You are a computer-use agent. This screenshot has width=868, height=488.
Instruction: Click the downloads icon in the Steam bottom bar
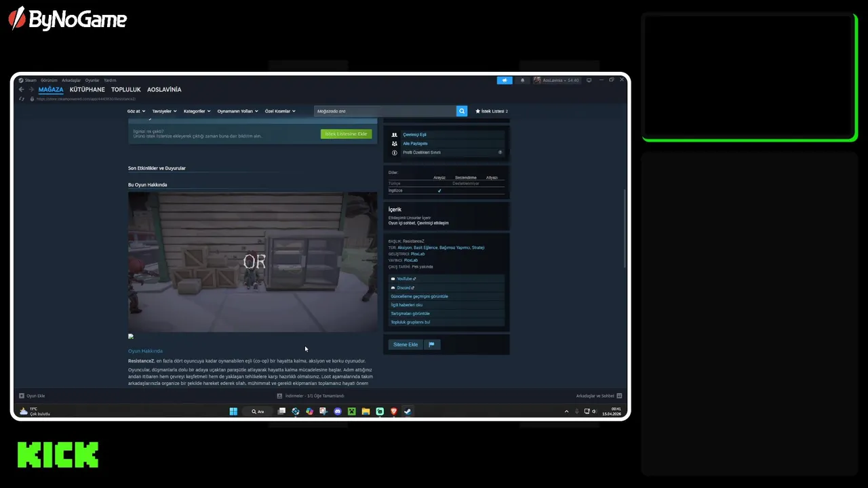279,396
